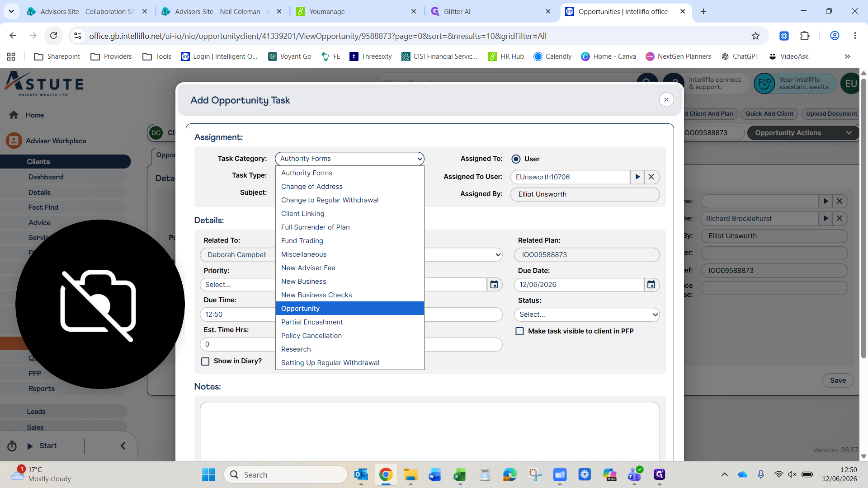The image size is (868, 488).
Task: Tick the Show in Diary checkbox
Action: click(x=205, y=361)
